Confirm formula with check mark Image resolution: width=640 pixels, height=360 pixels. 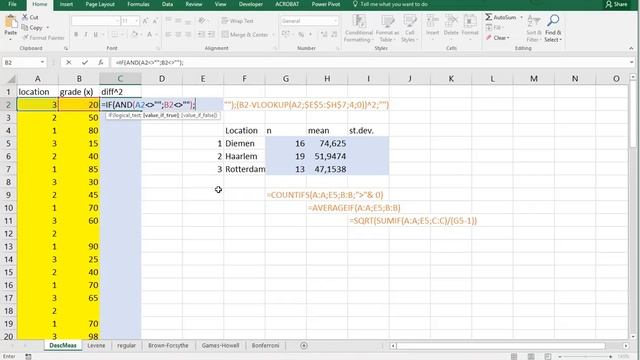pyautogui.click(x=84, y=62)
